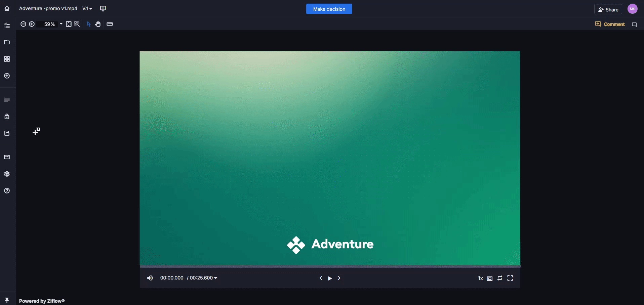This screenshot has height=305, width=644.
Task: Click the Powered by Ziflow text
Action: (x=42, y=301)
